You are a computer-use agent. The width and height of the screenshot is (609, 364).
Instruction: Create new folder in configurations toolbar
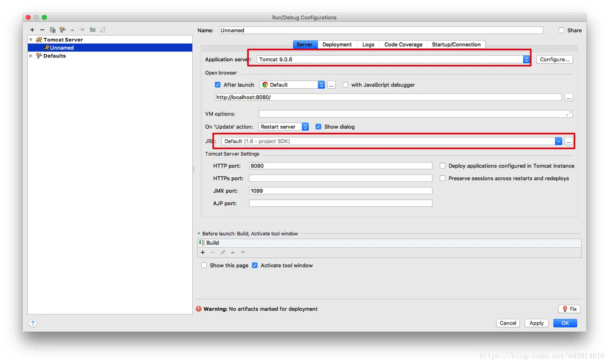point(93,30)
